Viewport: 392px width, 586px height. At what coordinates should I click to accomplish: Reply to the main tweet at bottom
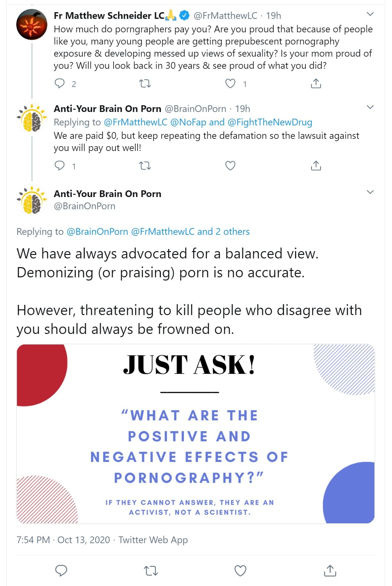tap(61, 571)
